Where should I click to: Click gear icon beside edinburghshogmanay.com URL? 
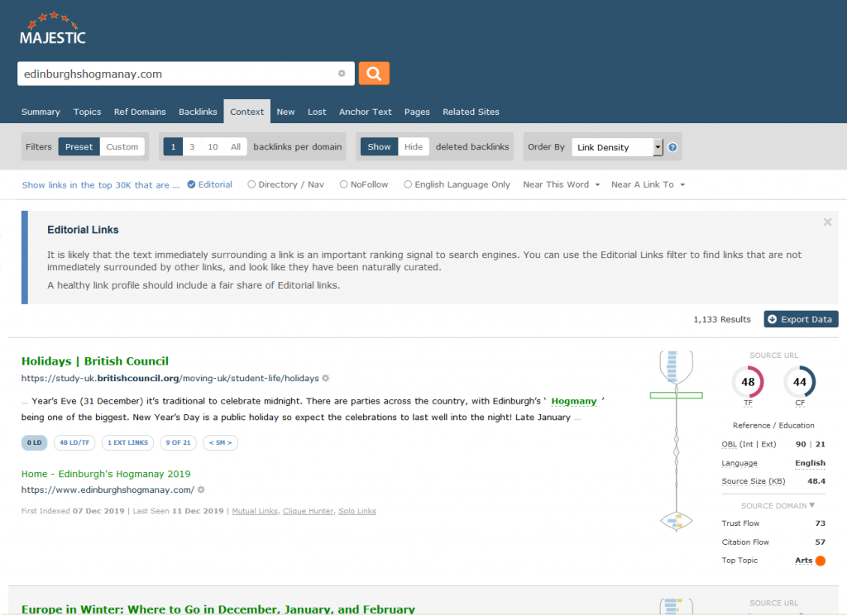[201, 489]
